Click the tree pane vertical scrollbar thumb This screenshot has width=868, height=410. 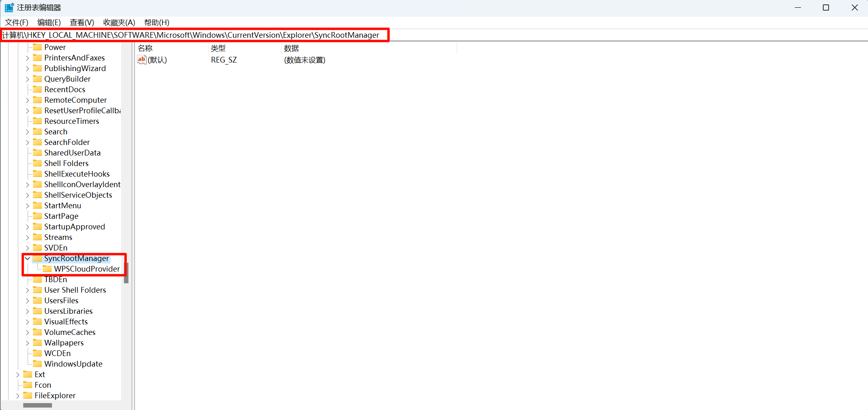pyautogui.click(x=126, y=273)
